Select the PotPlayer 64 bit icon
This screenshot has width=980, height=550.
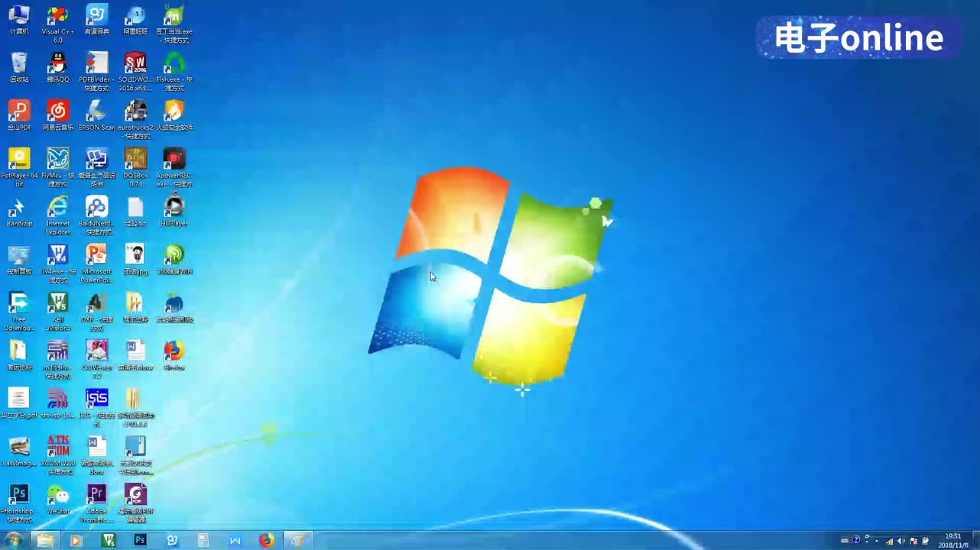pyautogui.click(x=19, y=167)
